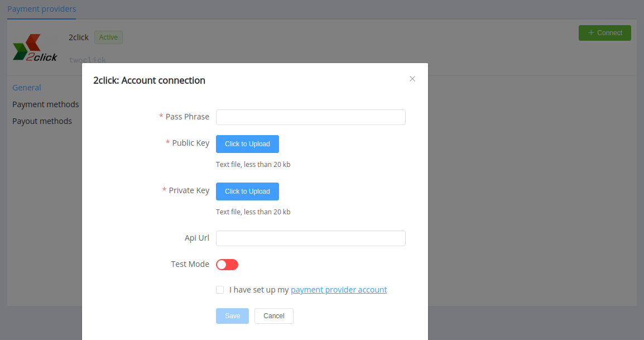Focus the Pass Phrase input field

click(310, 117)
